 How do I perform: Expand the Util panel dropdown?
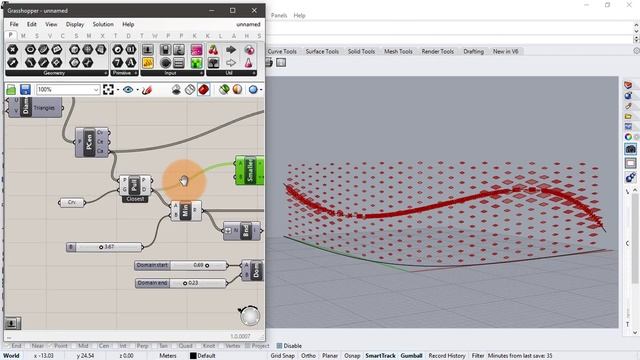click(x=254, y=73)
